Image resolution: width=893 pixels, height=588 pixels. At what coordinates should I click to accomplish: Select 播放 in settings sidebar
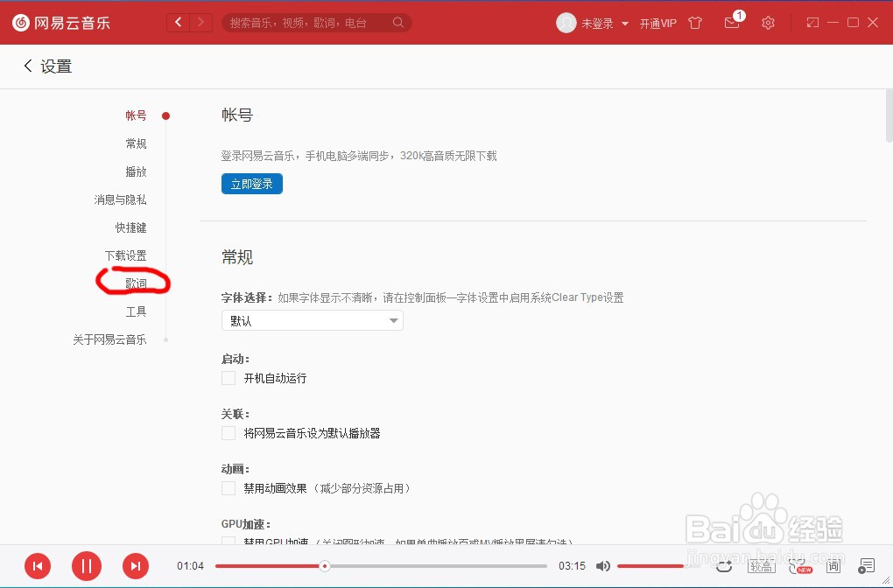coord(136,171)
